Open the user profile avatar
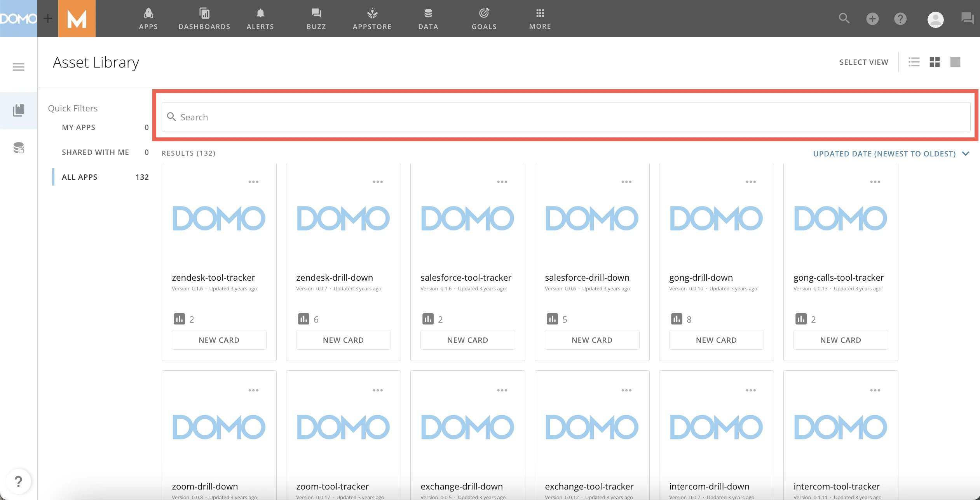The width and height of the screenshot is (980, 500). [936, 19]
